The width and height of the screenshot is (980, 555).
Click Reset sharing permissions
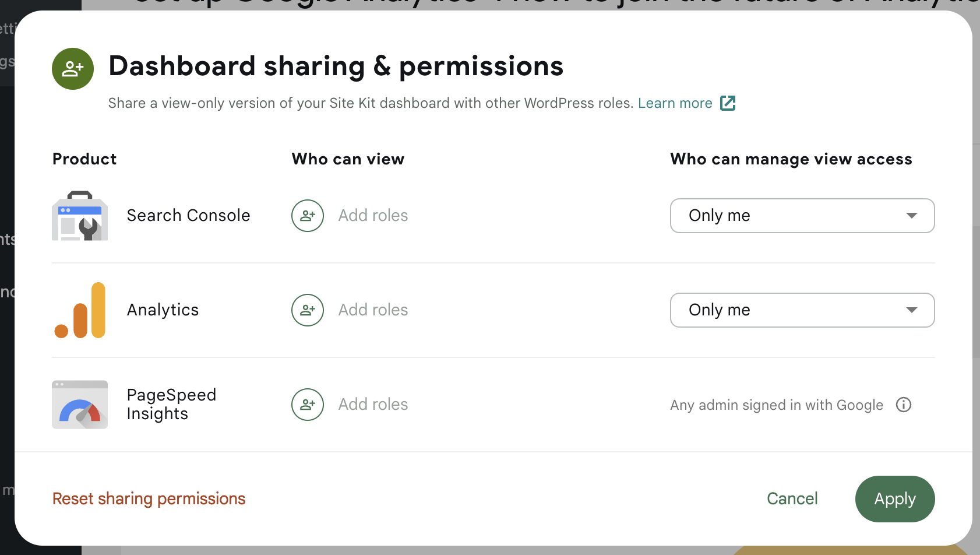149,499
